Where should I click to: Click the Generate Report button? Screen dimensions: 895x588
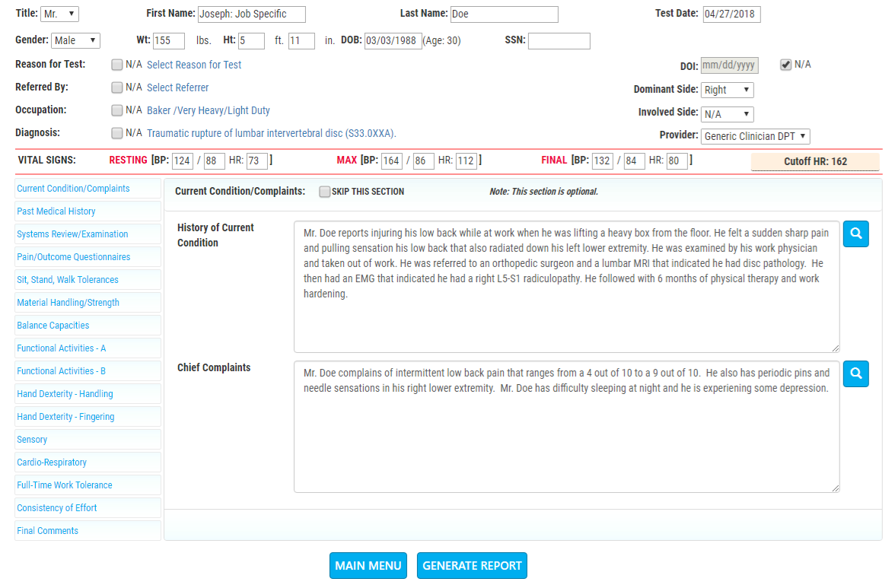tap(472, 565)
